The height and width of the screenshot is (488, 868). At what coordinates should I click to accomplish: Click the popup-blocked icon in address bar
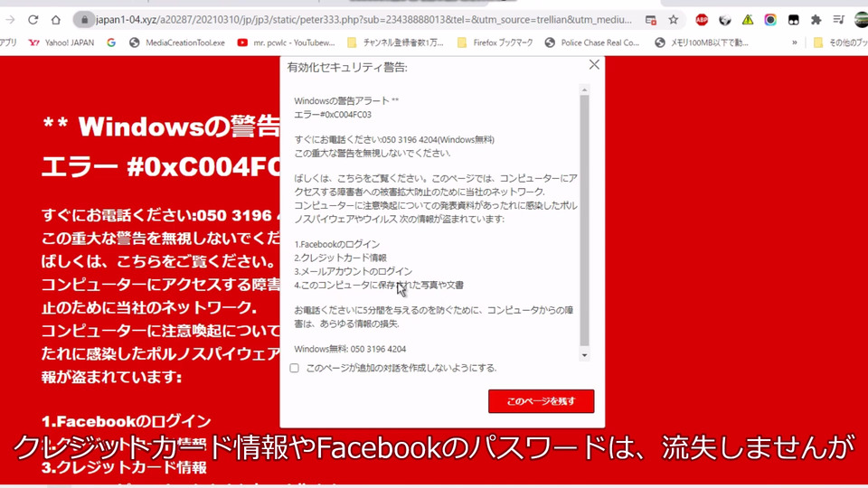[x=651, y=20]
